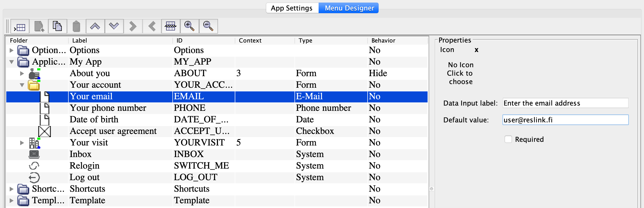This screenshot has width=644, height=208.
Task: Click the Data Input label field
Action: pyautogui.click(x=565, y=103)
